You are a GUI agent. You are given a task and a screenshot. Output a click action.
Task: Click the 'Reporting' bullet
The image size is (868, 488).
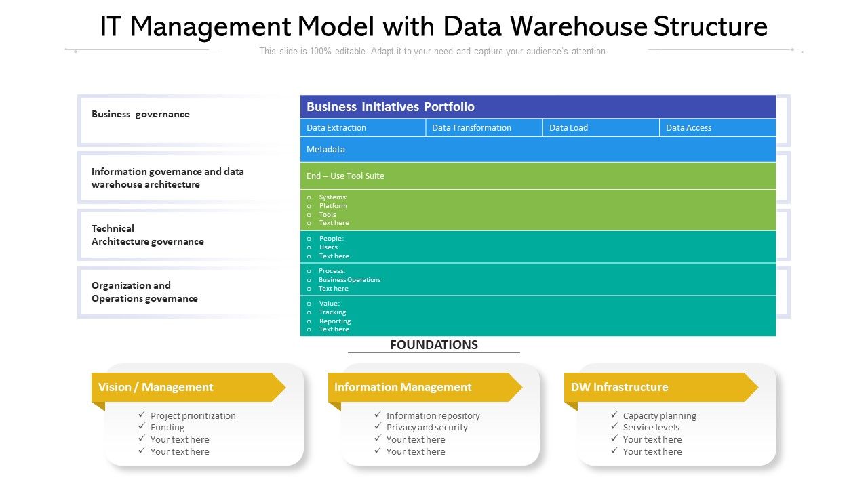pos(335,321)
